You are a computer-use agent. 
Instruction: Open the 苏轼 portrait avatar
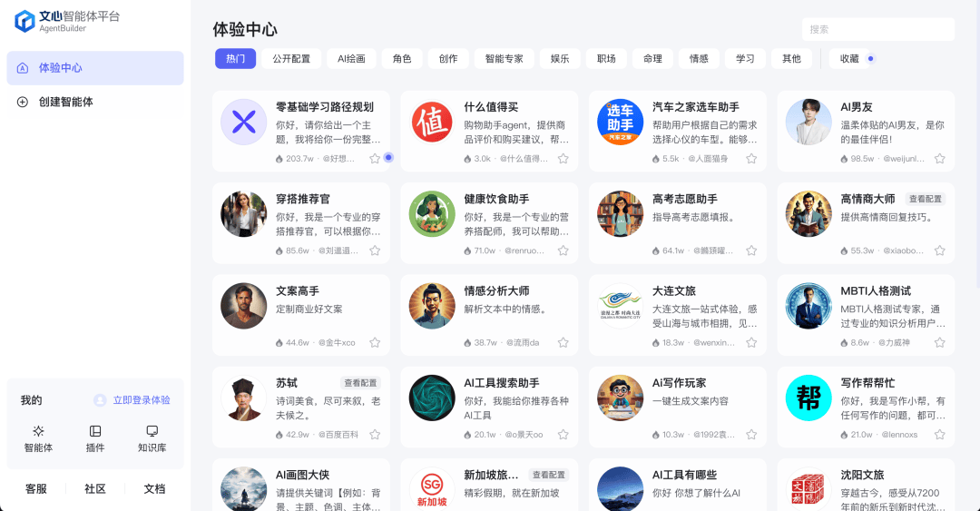[244, 398]
